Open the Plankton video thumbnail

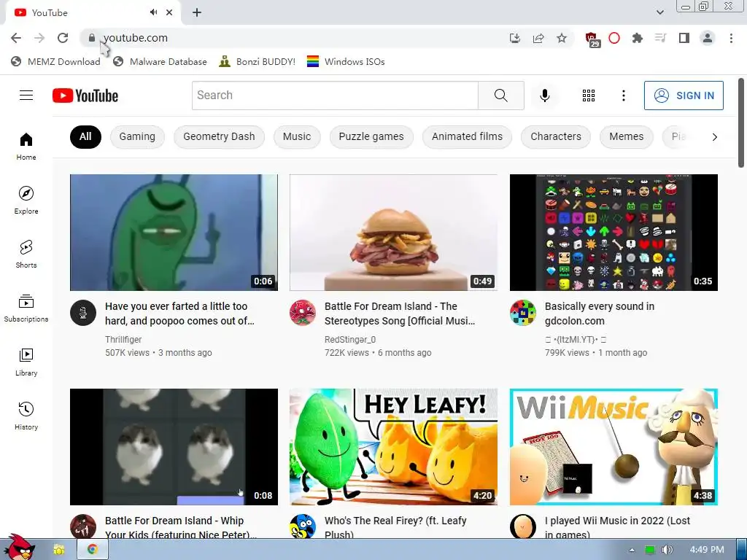tap(174, 233)
